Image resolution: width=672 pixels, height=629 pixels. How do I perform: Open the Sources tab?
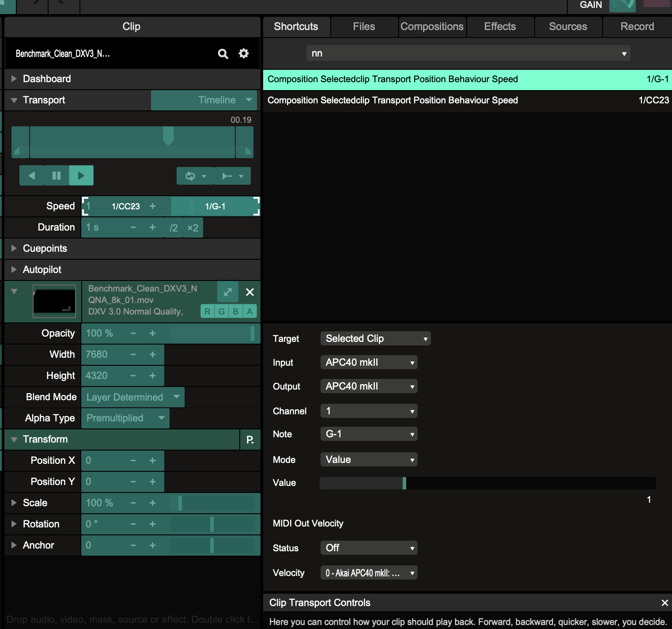[568, 27]
